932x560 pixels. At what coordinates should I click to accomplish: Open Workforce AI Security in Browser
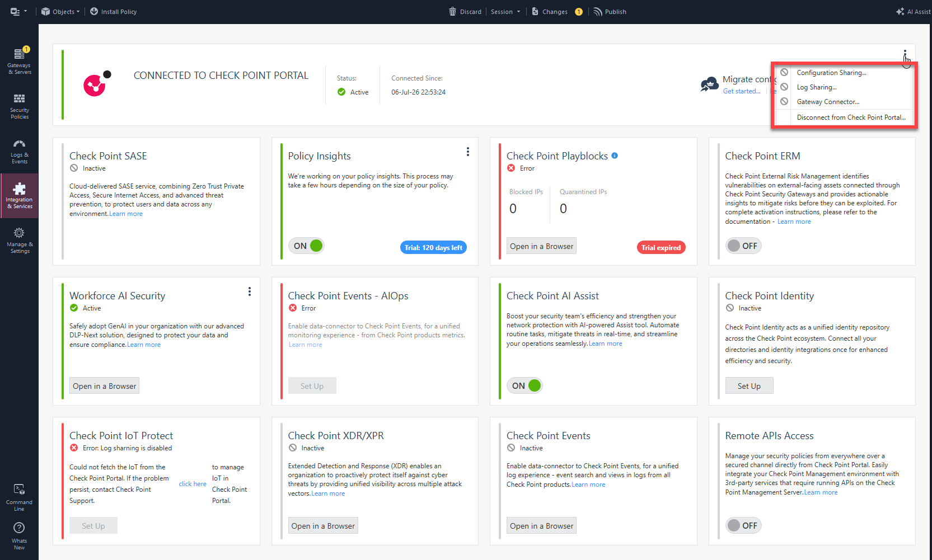pos(104,386)
